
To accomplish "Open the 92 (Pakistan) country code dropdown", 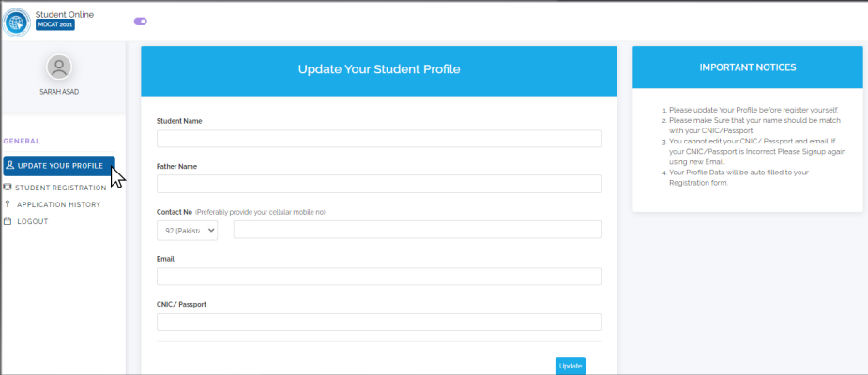I will pyautogui.click(x=187, y=230).
